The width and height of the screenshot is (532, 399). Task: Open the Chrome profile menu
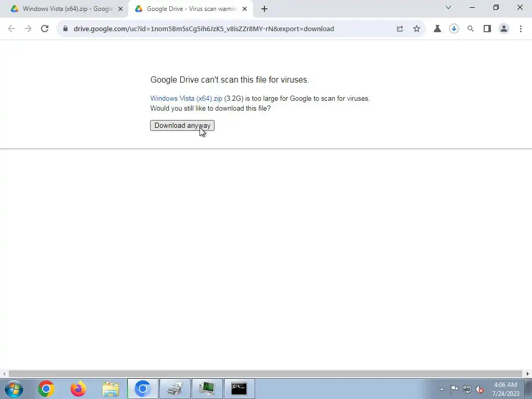click(504, 29)
